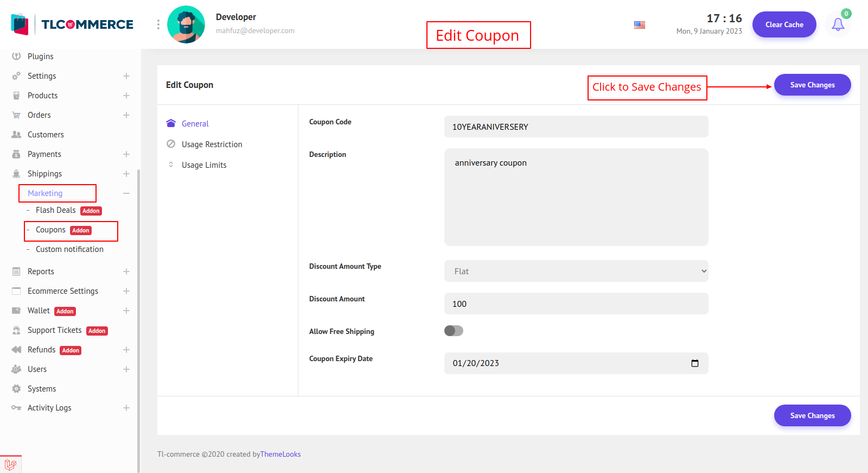868x473 pixels.
Task: Click the Coupon Code input field
Action: (x=576, y=127)
